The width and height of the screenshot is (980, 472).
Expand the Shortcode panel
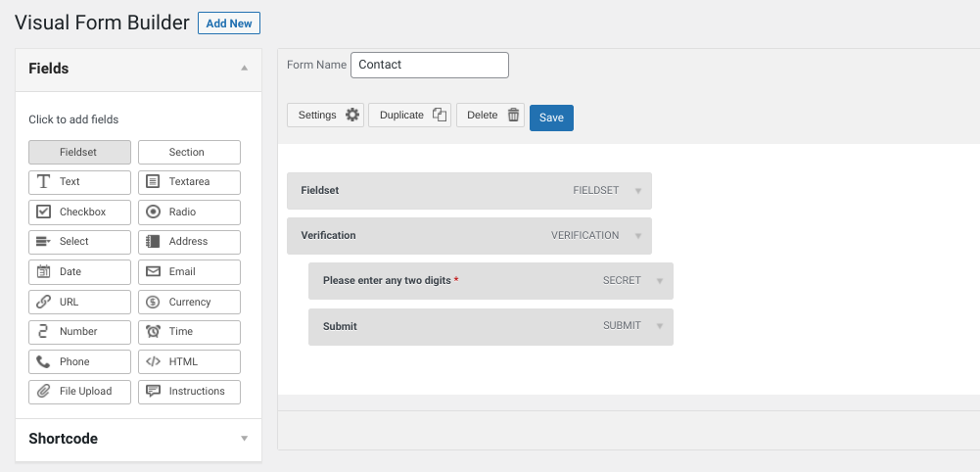(245, 439)
